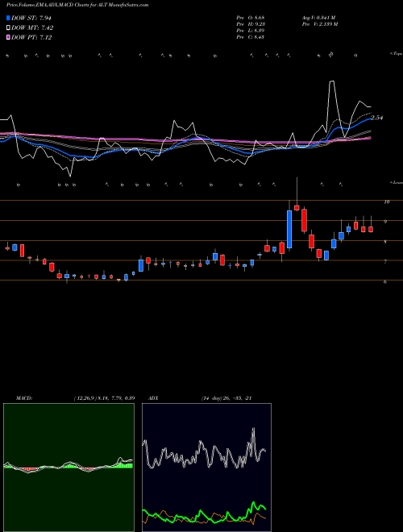Click the '<Lows' marker label
The image size is (403, 532).
[396, 182]
